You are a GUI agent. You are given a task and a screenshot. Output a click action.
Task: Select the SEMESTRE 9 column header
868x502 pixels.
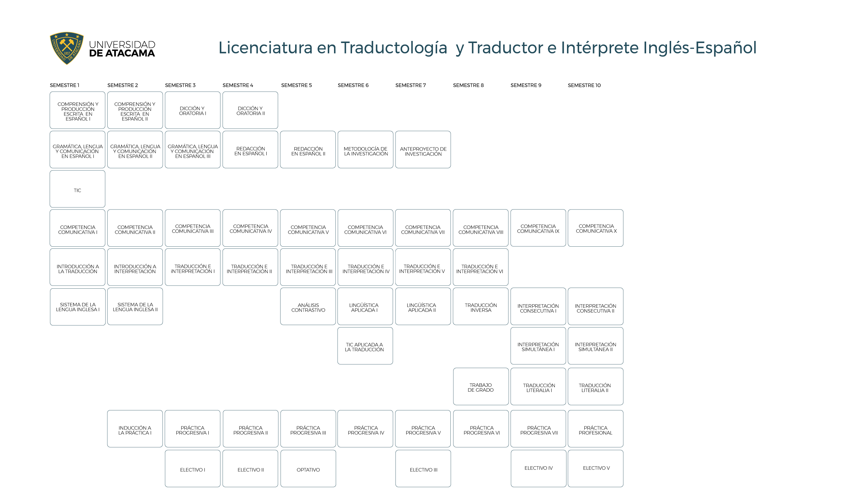526,85
